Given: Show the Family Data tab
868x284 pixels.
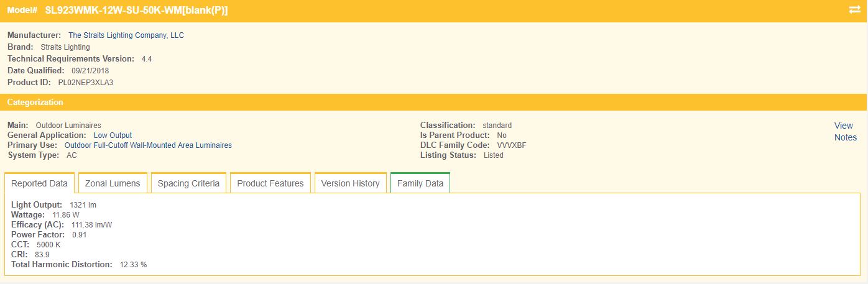Looking at the screenshot, I should click(420, 183).
